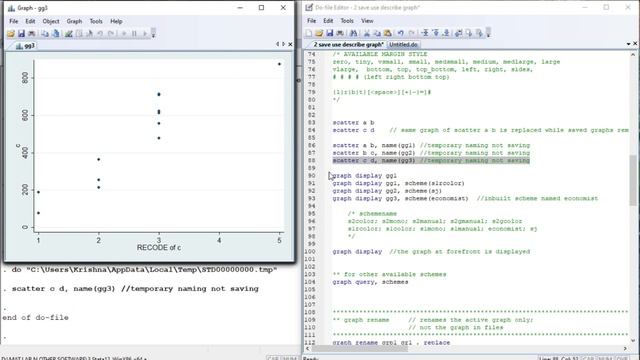The height and width of the screenshot is (360, 640).
Task: Click right tab-scroll arrow in Graph window
Action: click(284, 44)
